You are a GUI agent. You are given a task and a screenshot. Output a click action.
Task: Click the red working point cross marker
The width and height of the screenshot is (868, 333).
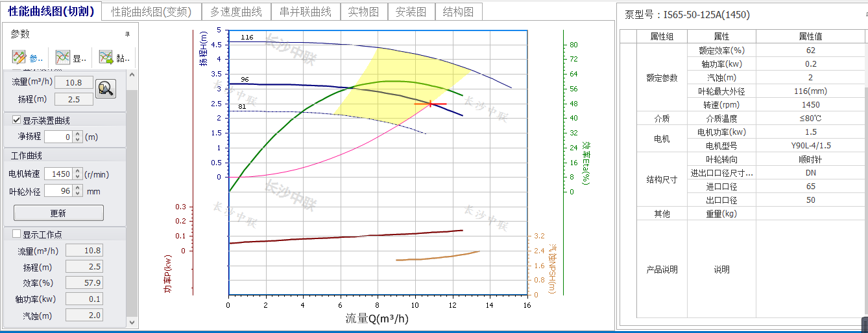pyautogui.click(x=430, y=104)
